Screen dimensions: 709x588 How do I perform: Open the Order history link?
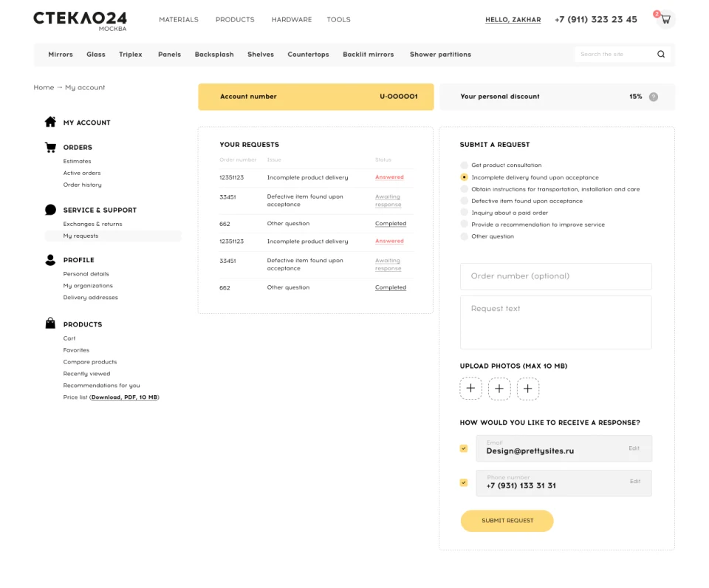(x=82, y=185)
